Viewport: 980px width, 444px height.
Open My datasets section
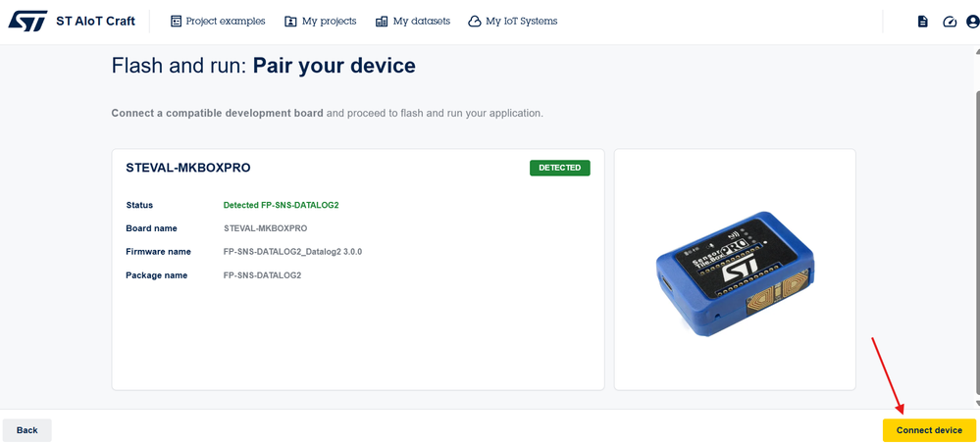pos(412,22)
